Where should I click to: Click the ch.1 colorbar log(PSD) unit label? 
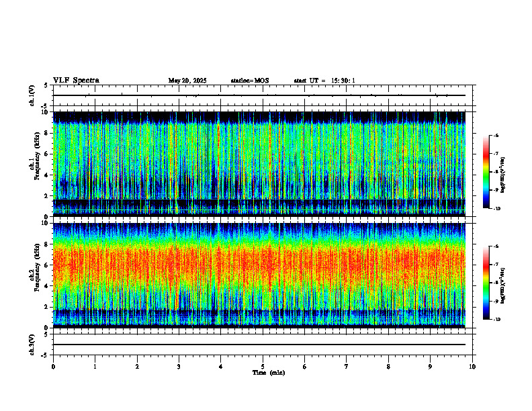(503, 175)
